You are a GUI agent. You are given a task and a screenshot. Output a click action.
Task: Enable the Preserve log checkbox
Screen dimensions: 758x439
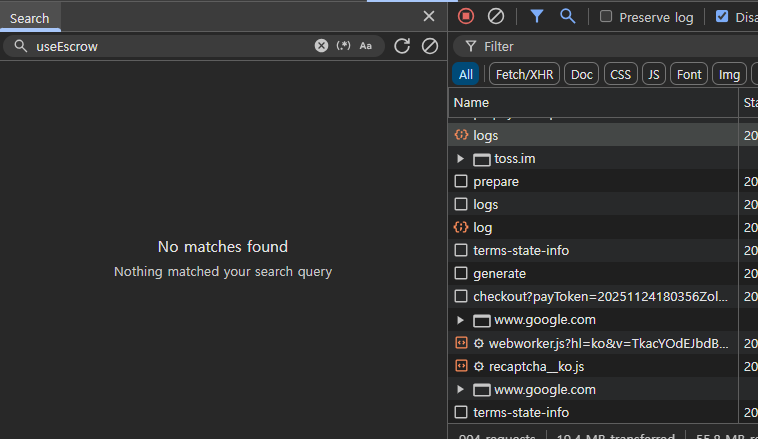[x=606, y=17]
